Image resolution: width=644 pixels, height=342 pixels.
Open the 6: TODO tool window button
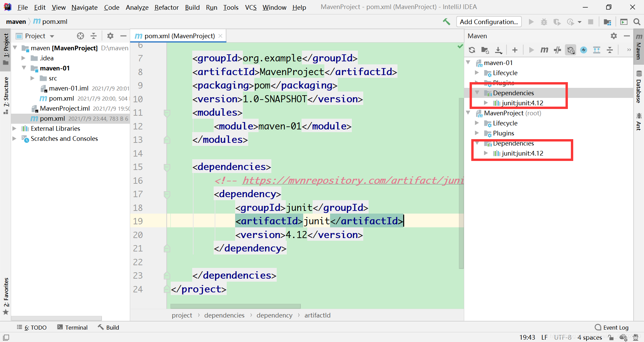tap(32, 328)
